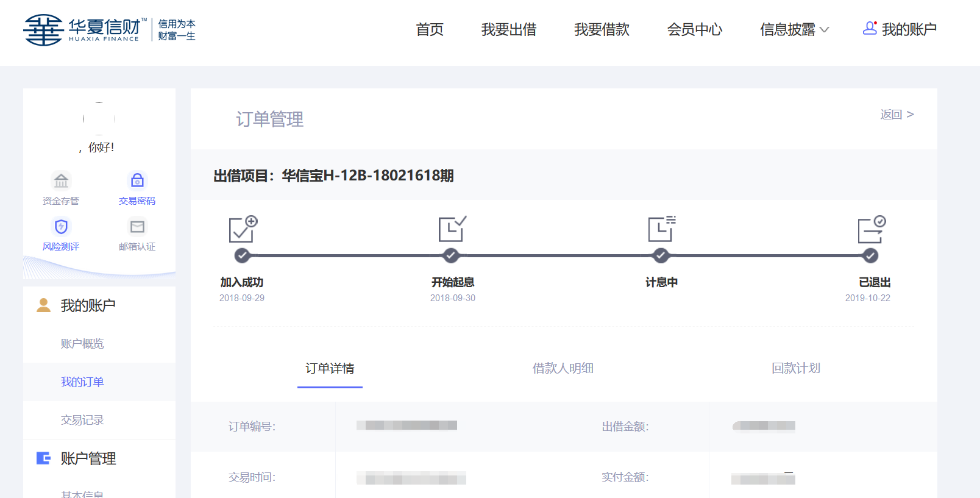This screenshot has width=980, height=498.
Task: Click the 你好! greeting text
Action: pos(101,148)
